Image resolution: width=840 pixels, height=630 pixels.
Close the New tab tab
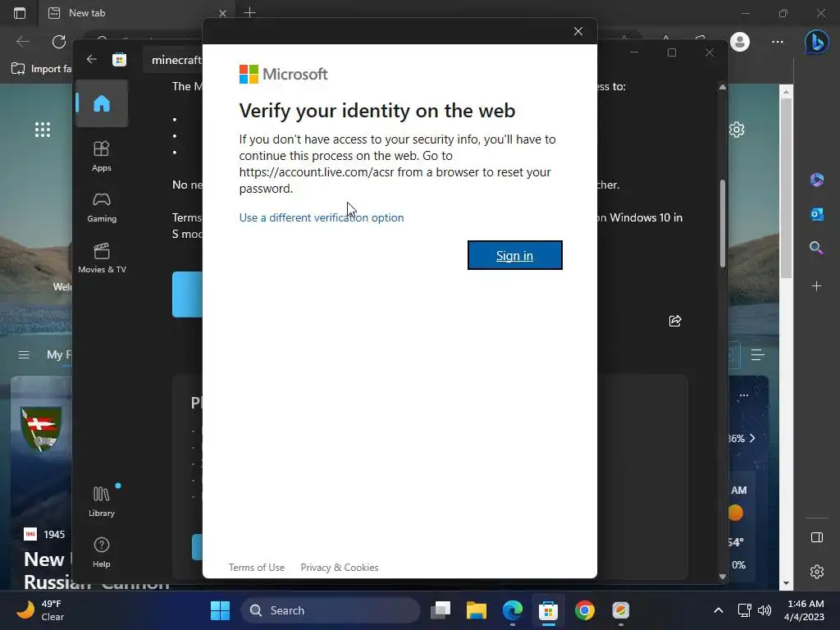222,13
